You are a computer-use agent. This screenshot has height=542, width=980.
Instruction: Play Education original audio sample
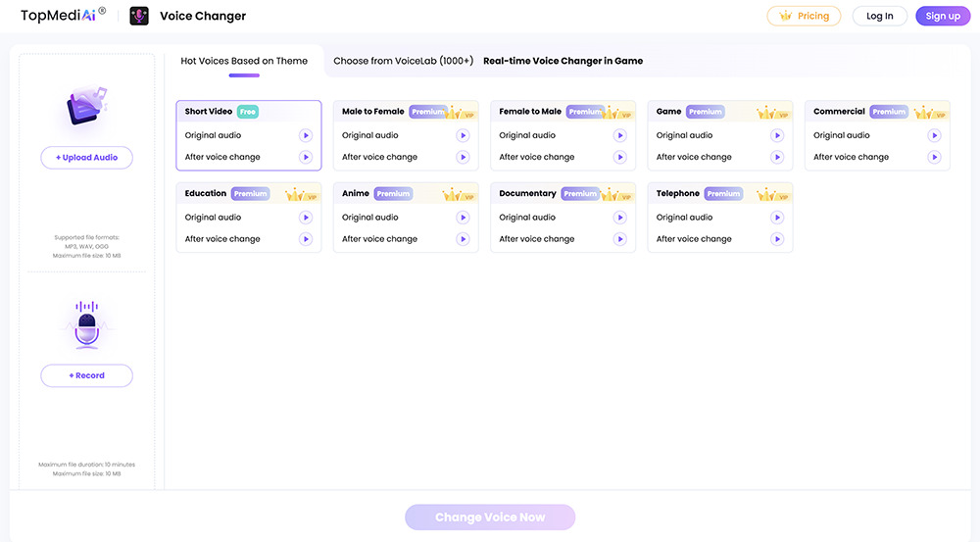coord(306,218)
